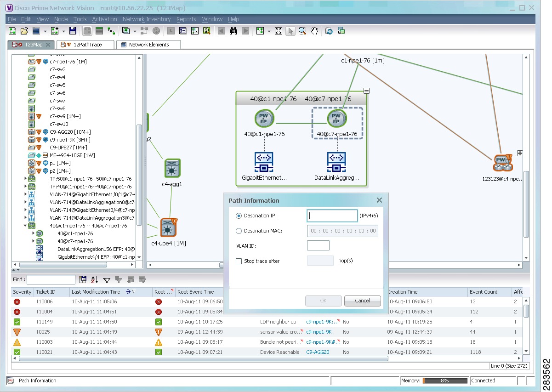Open the Activation menu
The image size is (552, 392).
(104, 19)
